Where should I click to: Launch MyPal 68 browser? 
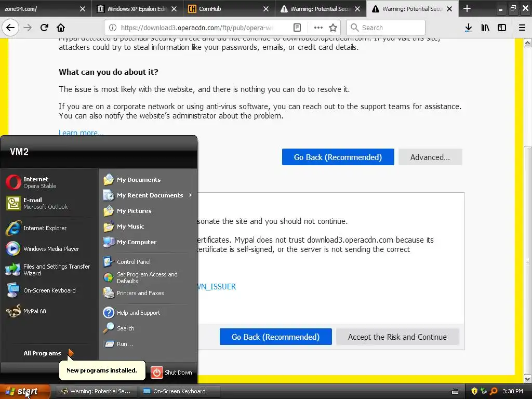pyautogui.click(x=49, y=311)
